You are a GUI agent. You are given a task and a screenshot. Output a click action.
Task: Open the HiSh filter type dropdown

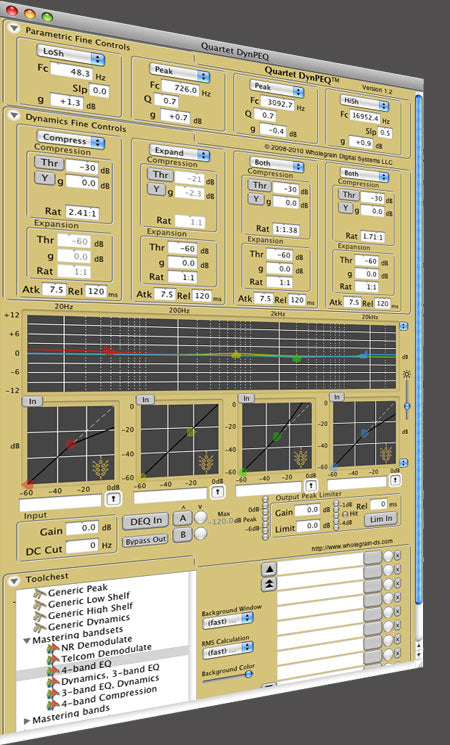(364, 103)
